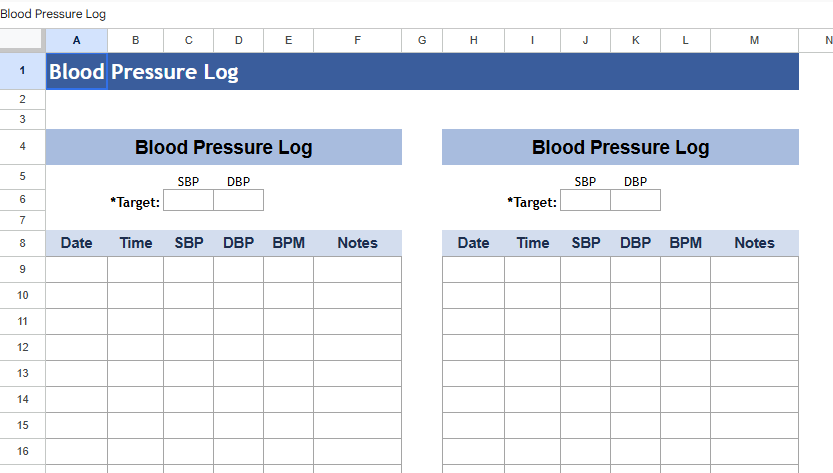The image size is (833, 473).
Task: Select the left table's Date header cell
Action: (x=77, y=243)
